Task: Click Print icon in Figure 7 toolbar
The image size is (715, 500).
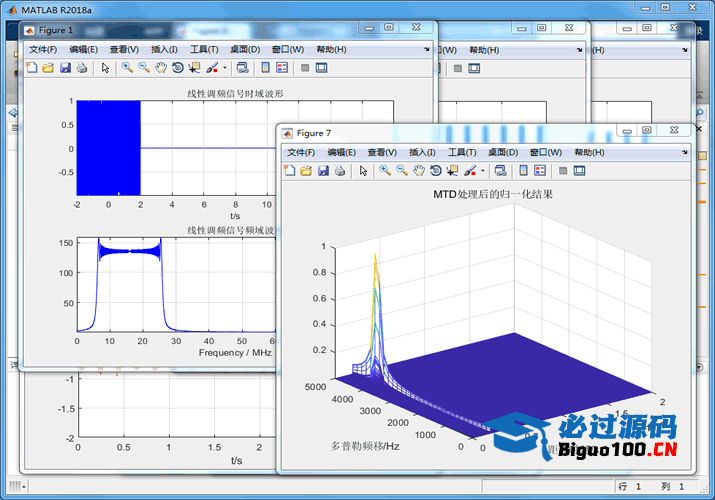Action: pos(340,171)
